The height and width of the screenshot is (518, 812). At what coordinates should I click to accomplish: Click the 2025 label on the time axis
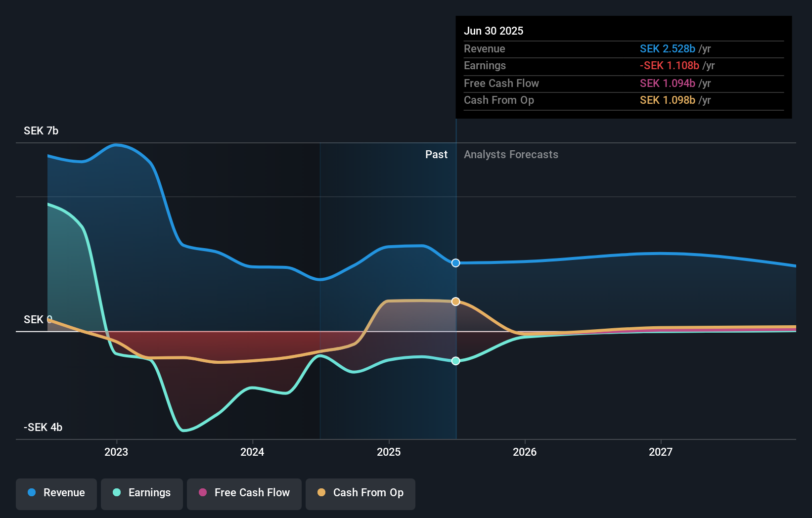pos(389,451)
